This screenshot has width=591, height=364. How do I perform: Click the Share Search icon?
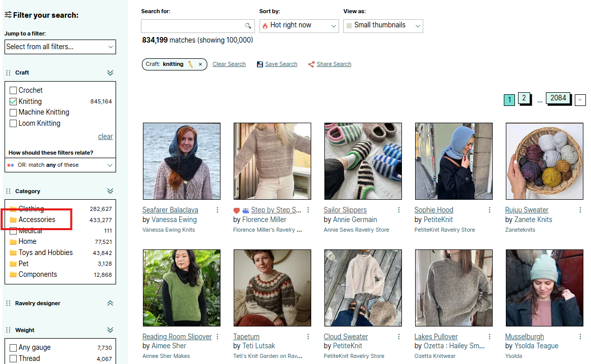pos(311,64)
